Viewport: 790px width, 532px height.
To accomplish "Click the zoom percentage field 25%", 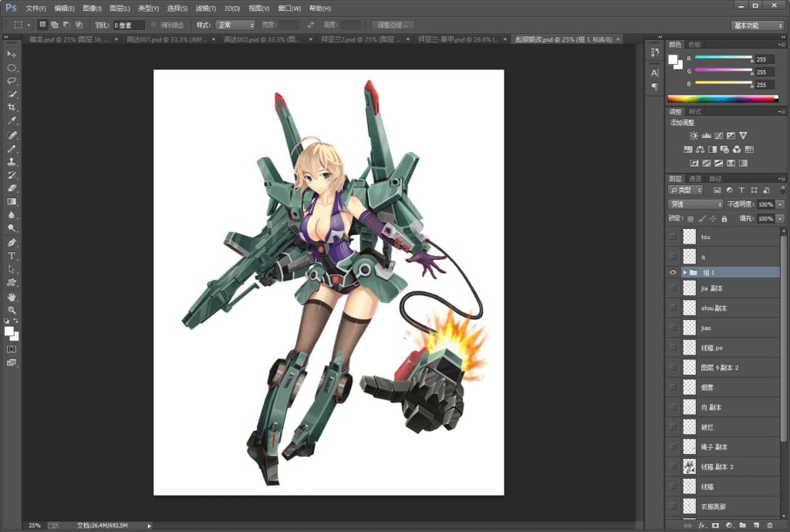I will [34, 526].
